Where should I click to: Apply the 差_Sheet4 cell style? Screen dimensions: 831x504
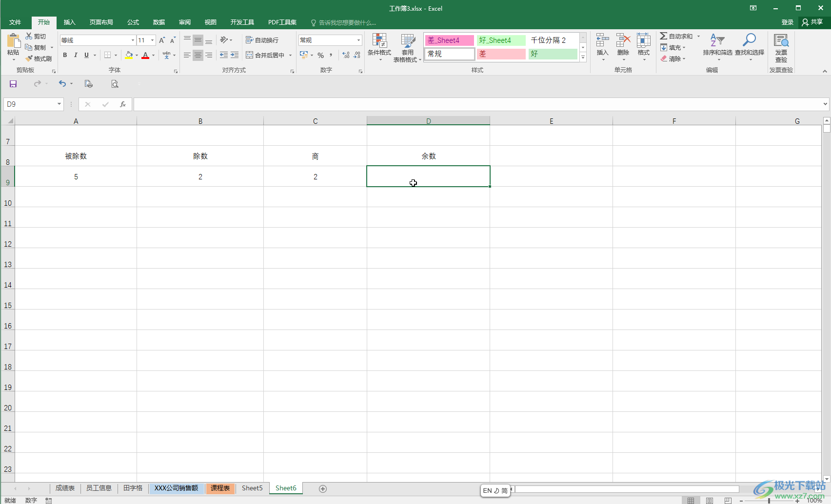pyautogui.click(x=449, y=40)
